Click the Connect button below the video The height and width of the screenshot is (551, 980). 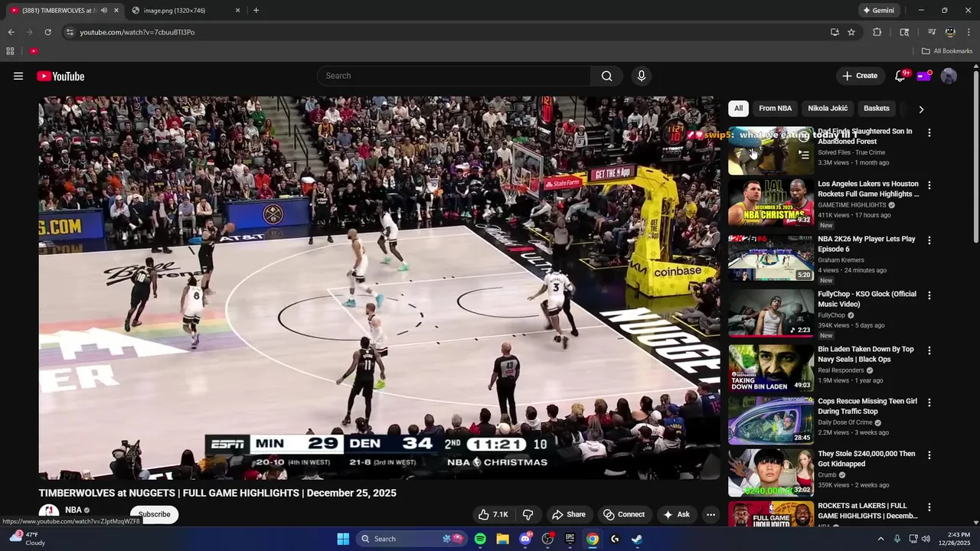[624, 514]
